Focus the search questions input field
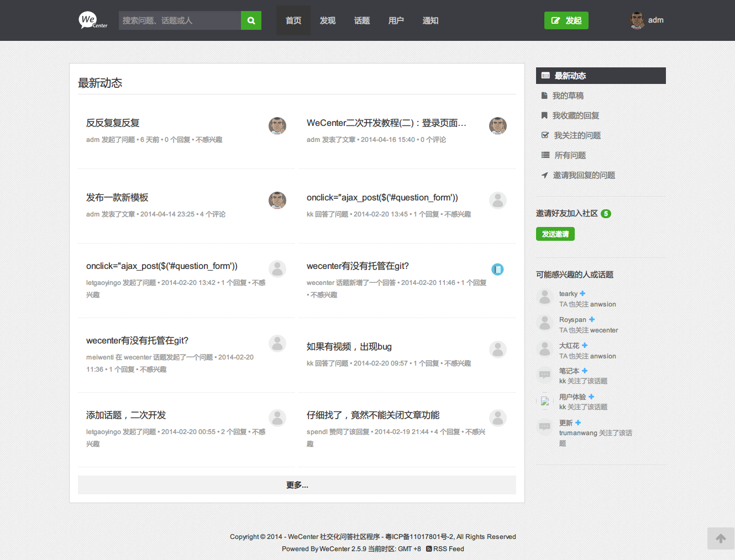Viewport: 735px width, 560px height. [x=180, y=20]
